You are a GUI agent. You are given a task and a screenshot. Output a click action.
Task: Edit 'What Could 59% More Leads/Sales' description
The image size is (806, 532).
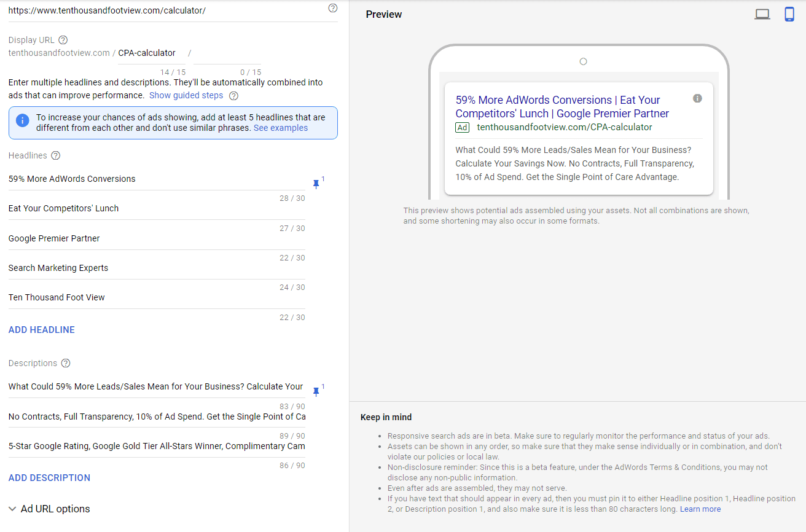point(157,386)
